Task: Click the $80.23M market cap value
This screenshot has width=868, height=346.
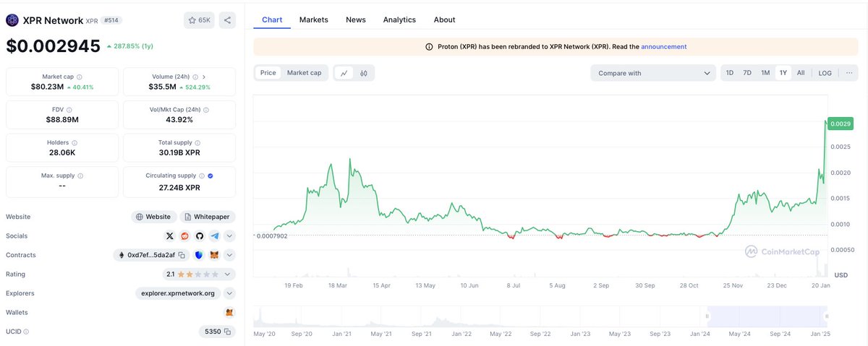Action: pyautogui.click(x=47, y=87)
